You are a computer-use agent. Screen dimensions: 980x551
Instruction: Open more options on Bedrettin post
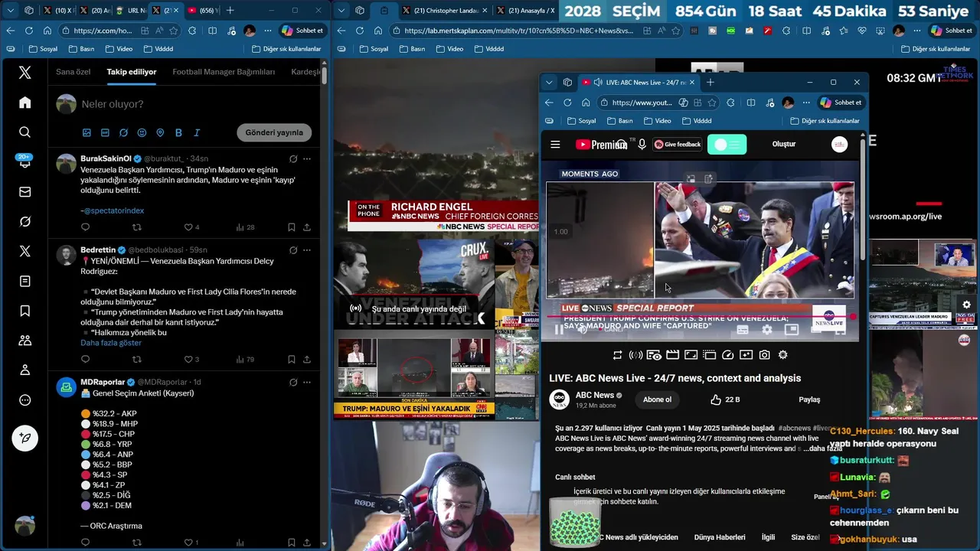(306, 250)
